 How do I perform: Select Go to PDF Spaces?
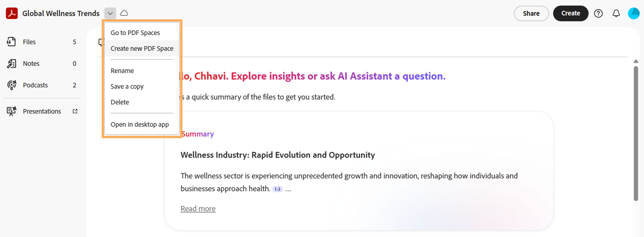pos(135,33)
